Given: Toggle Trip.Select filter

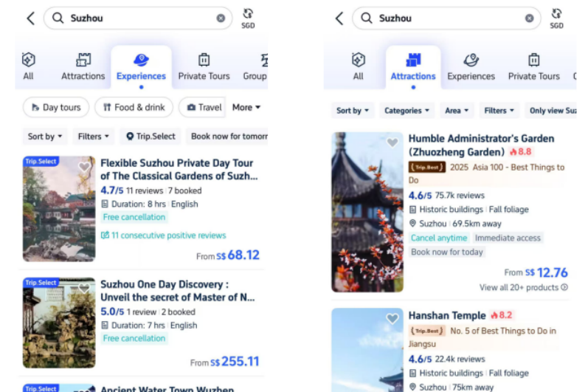Looking at the screenshot, I should [x=151, y=137].
